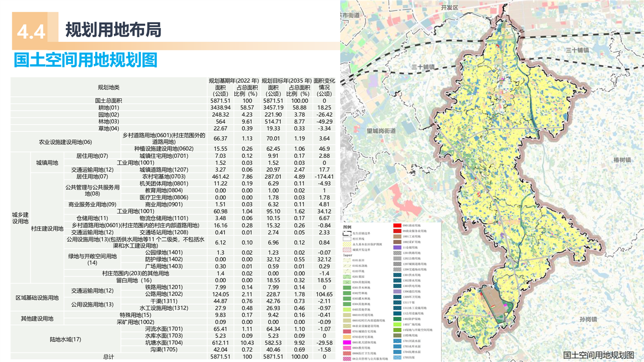
Task: Click the 城镇开发边界 legend symbol
Action: click(347, 250)
